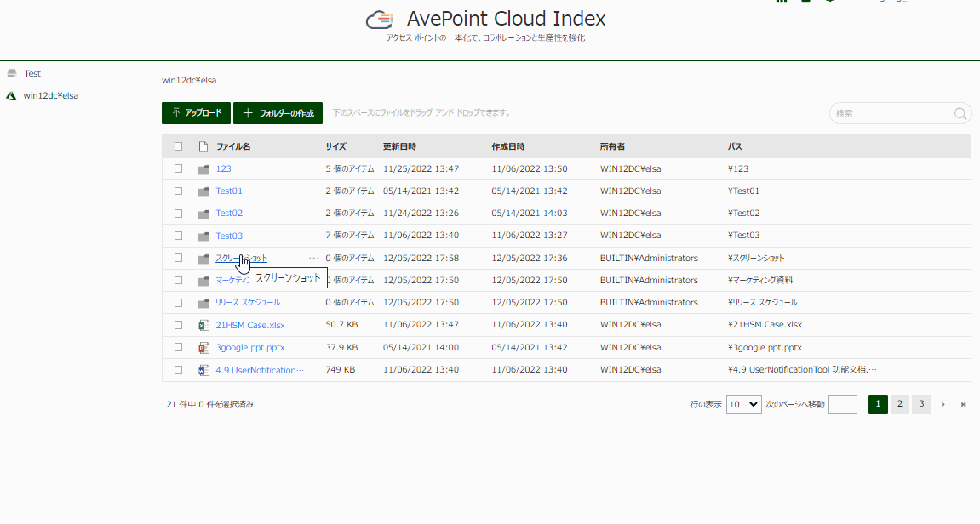Click the 50.7 KB size cell

click(x=342, y=325)
